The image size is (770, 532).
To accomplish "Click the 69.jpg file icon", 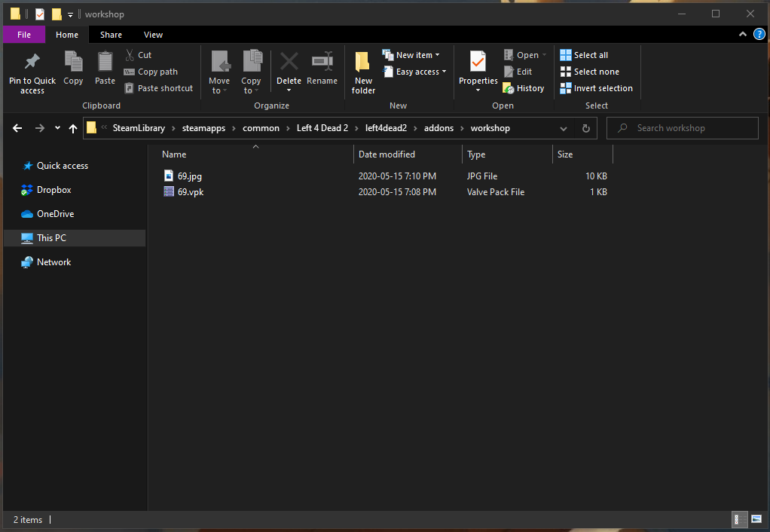I will point(169,176).
